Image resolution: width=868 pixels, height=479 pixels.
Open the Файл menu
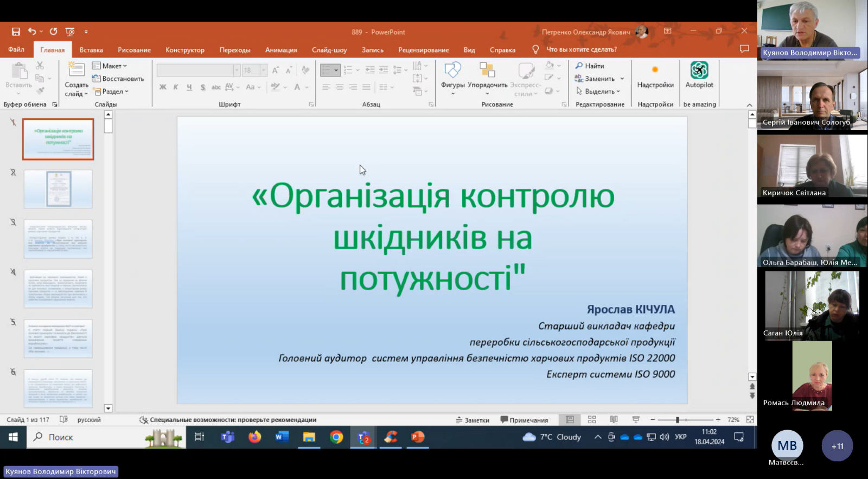coord(16,49)
